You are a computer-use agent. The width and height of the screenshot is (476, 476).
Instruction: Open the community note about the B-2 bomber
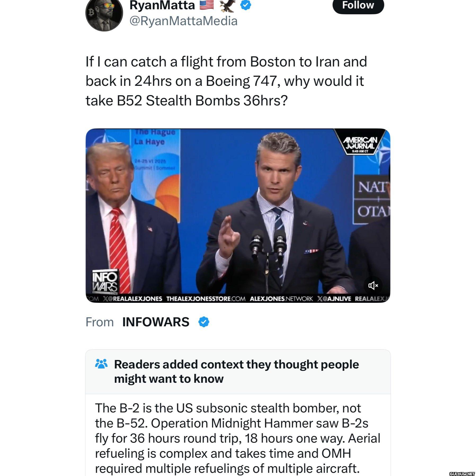238,438
